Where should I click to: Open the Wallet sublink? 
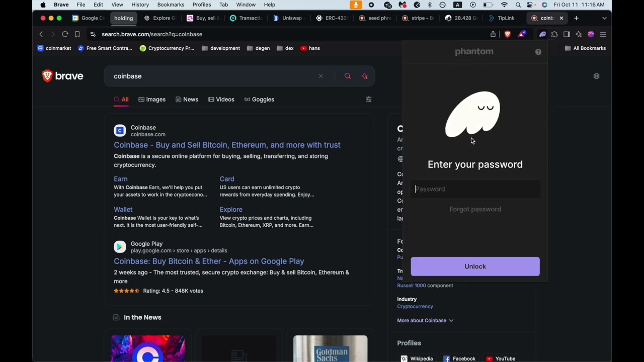point(123,210)
